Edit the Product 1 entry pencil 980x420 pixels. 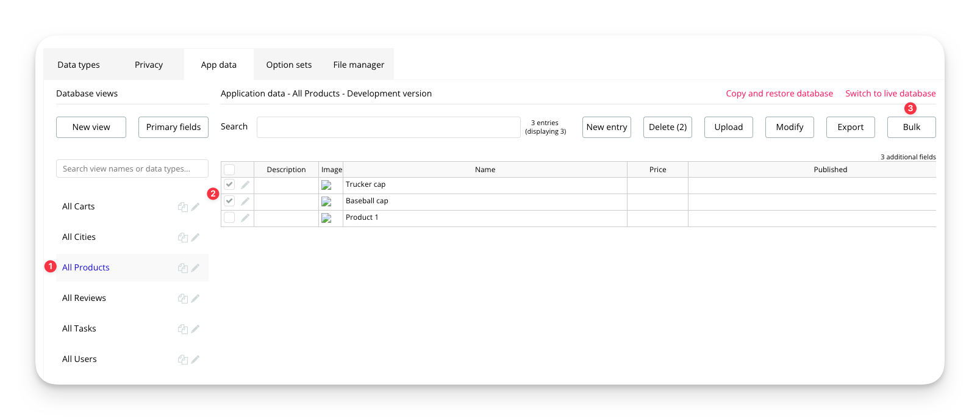pyautogui.click(x=245, y=217)
